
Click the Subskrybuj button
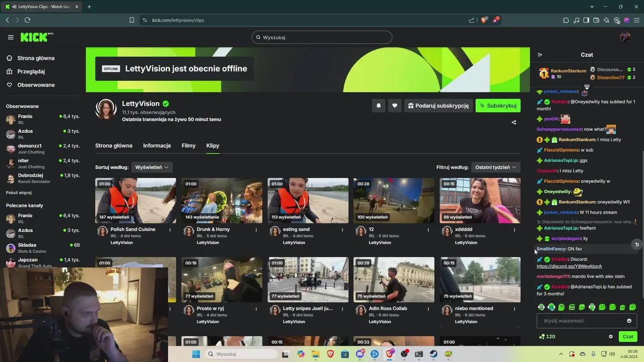click(498, 106)
